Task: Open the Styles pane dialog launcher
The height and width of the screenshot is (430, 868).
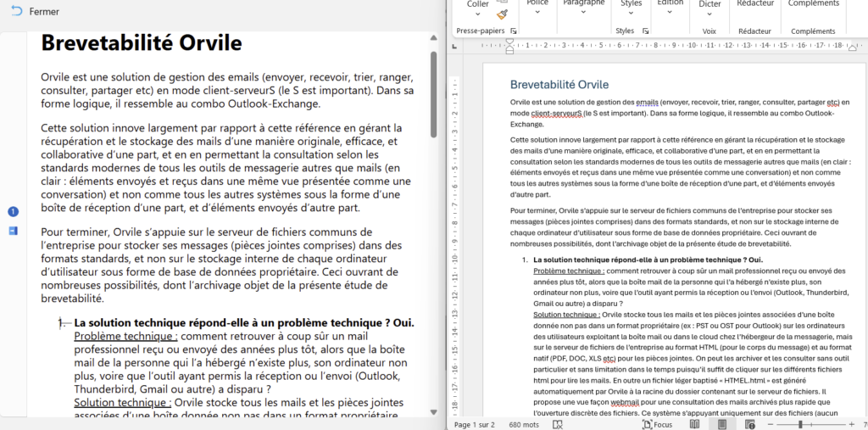Action: pos(647,31)
